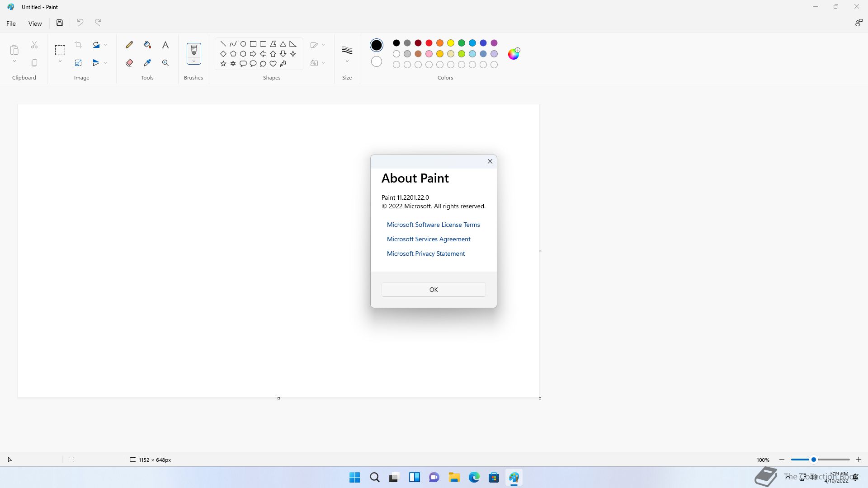
Task: Open taskbar Search
Action: pyautogui.click(x=375, y=477)
